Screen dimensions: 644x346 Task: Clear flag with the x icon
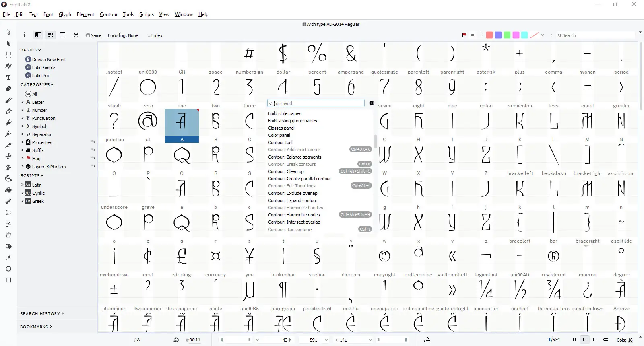(473, 35)
